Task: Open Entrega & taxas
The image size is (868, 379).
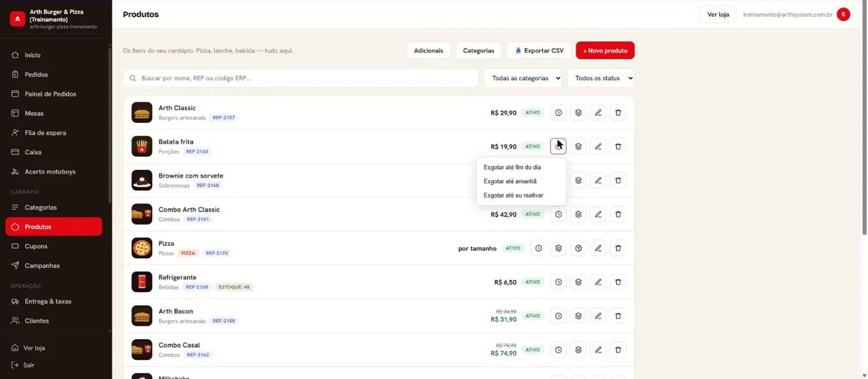Action: point(54,301)
